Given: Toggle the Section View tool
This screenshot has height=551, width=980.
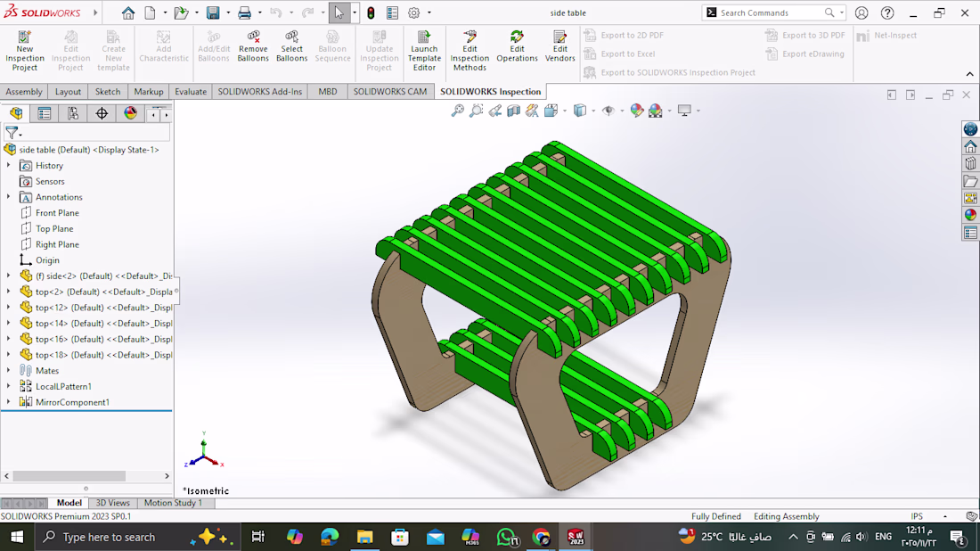Looking at the screenshot, I should click(x=514, y=111).
